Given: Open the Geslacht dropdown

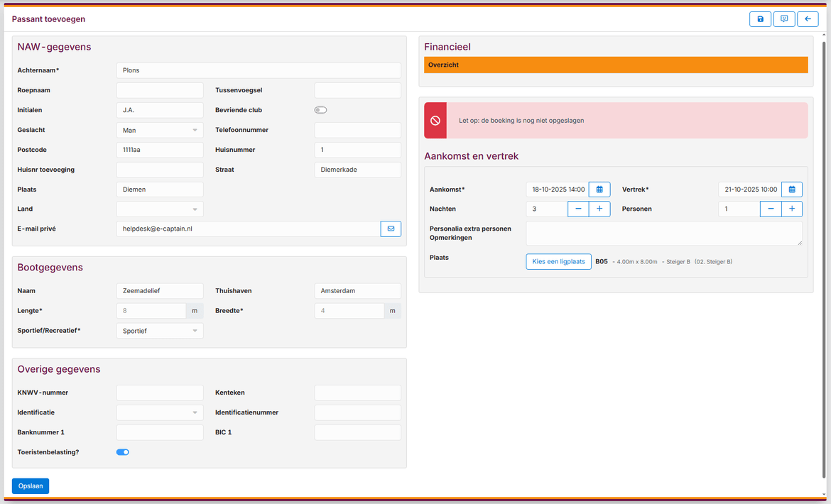Looking at the screenshot, I should [160, 130].
